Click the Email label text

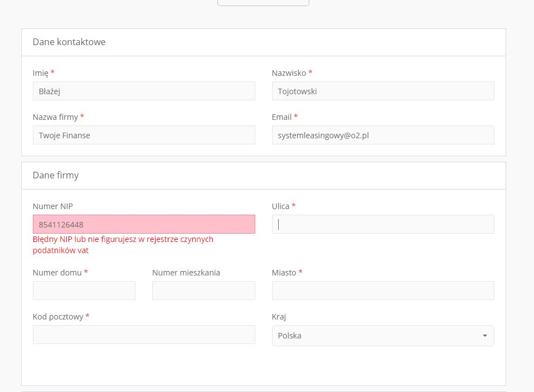click(281, 117)
